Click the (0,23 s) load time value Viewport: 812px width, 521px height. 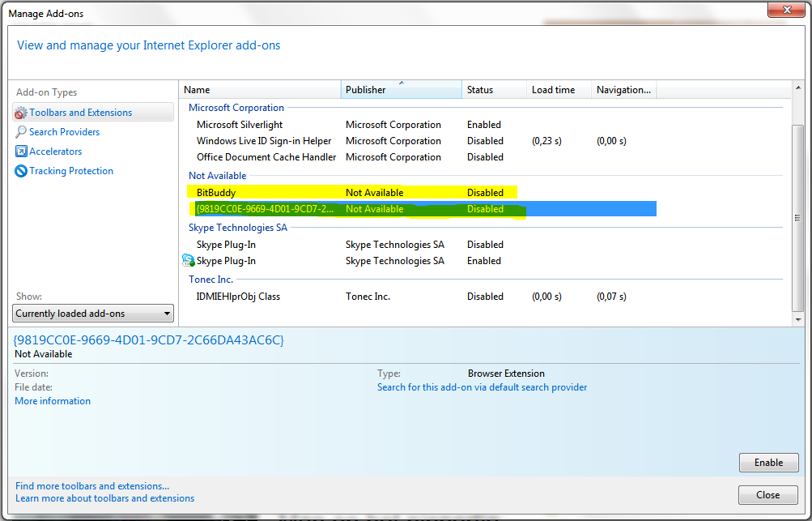tap(546, 140)
